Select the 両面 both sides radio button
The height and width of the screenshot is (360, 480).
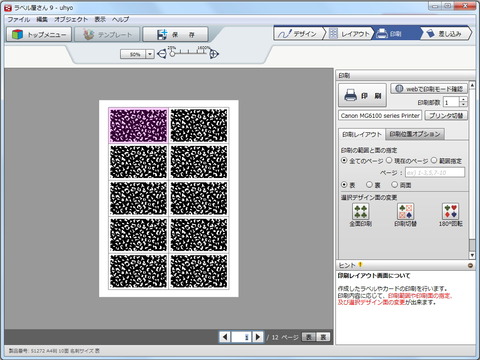point(395,184)
